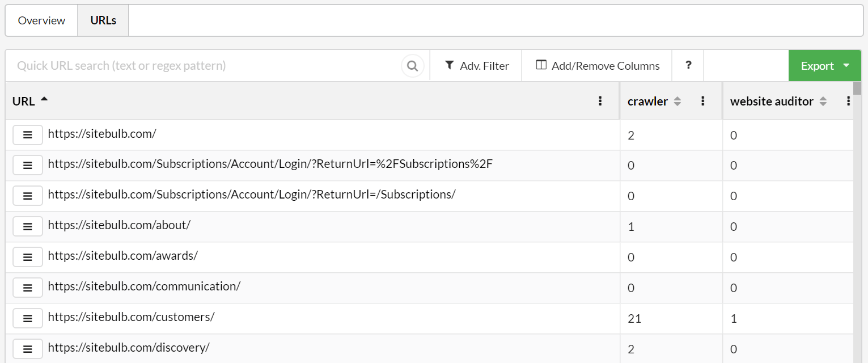Click the magnifying glass search icon
Screen dimensions: 868x363
(x=413, y=66)
